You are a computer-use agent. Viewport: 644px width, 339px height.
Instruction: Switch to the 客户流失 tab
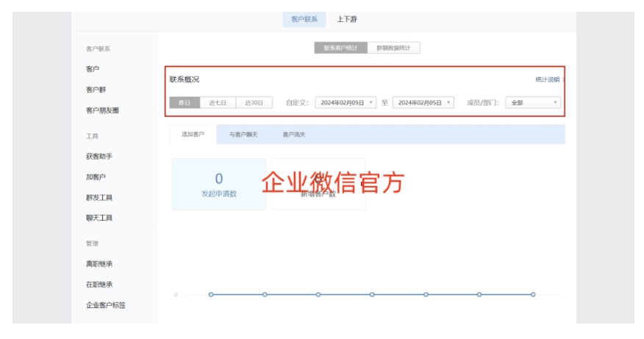[294, 135]
